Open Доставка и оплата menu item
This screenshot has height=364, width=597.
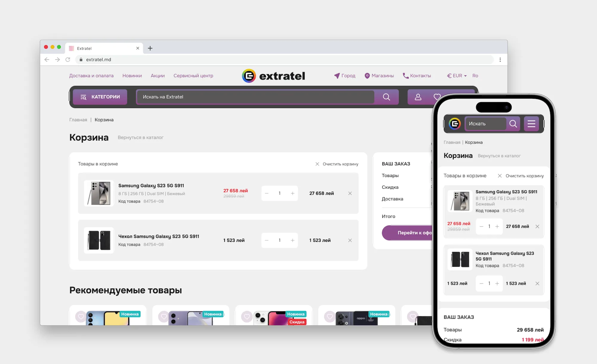coord(91,76)
